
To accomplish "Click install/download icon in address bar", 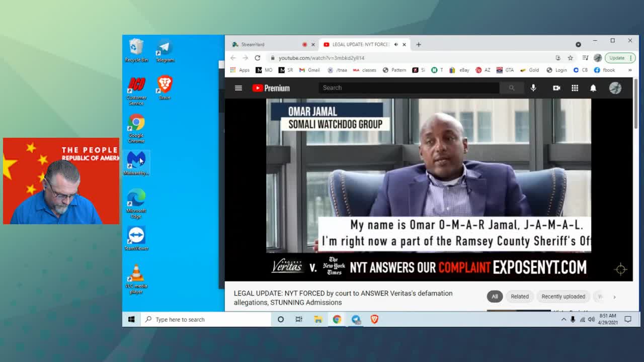I will [x=558, y=58].
